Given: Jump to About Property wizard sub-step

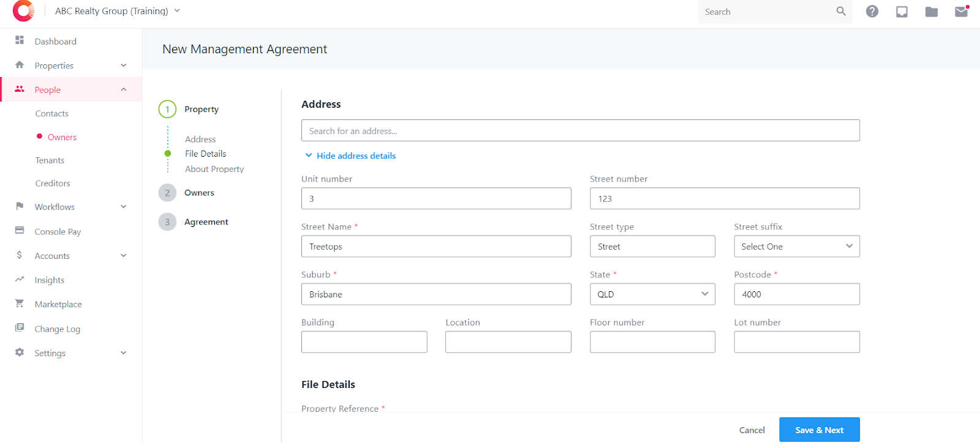Looking at the screenshot, I should coord(214,169).
